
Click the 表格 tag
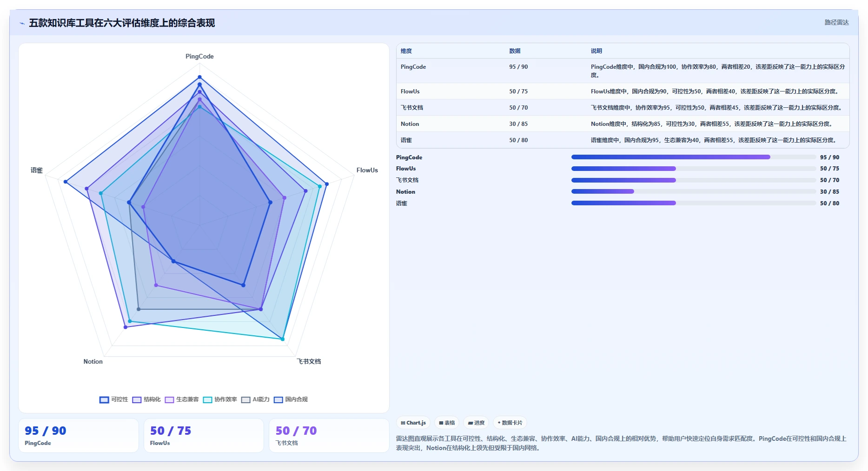(x=447, y=423)
